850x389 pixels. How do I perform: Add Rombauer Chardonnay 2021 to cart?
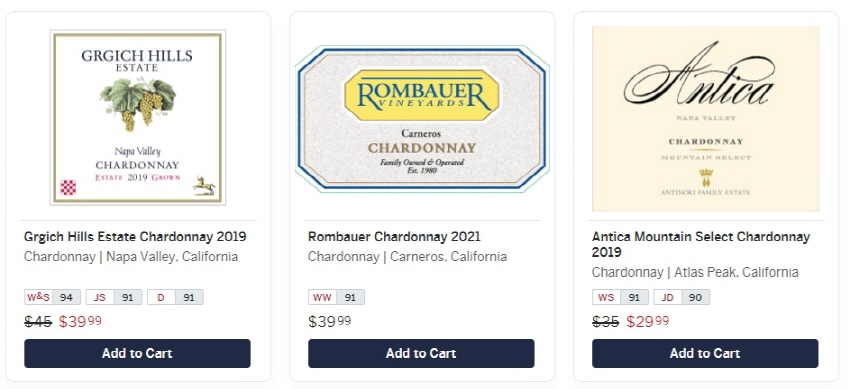tap(421, 353)
